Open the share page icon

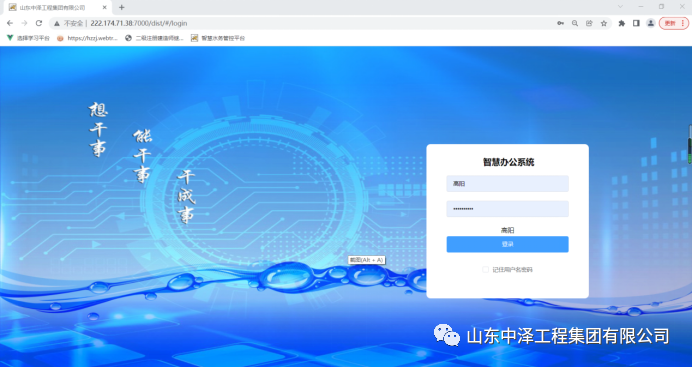coord(589,23)
